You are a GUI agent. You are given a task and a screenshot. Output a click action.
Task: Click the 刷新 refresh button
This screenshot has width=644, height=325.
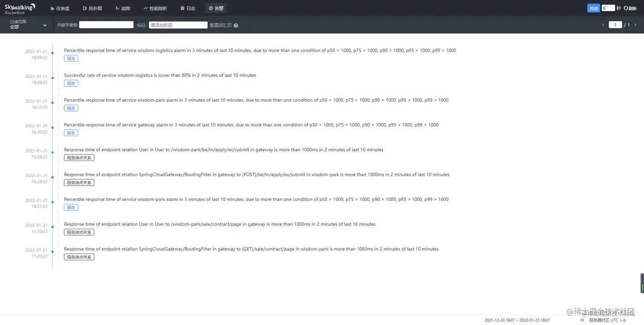(x=630, y=8)
